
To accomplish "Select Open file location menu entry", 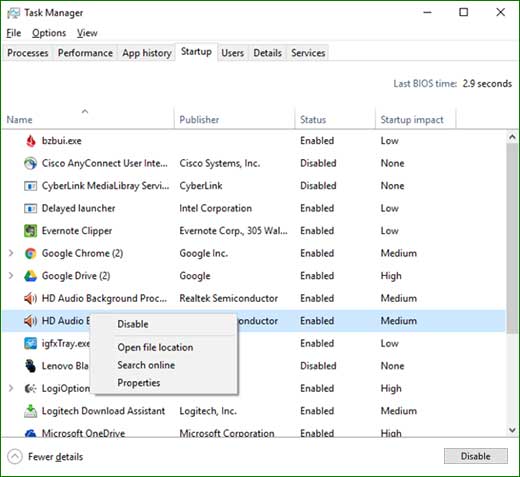I will [x=155, y=347].
